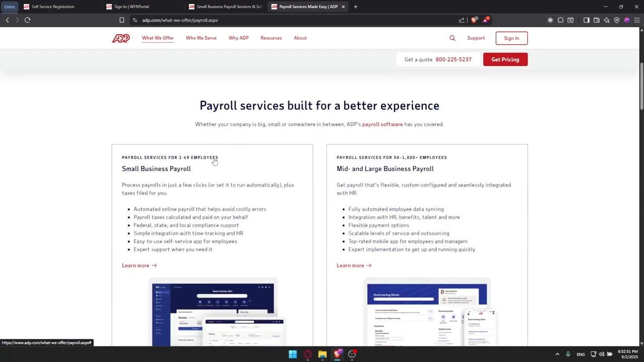This screenshot has height=362, width=644.
Task: Open the Brave Shields lion icon
Action: 474,20
